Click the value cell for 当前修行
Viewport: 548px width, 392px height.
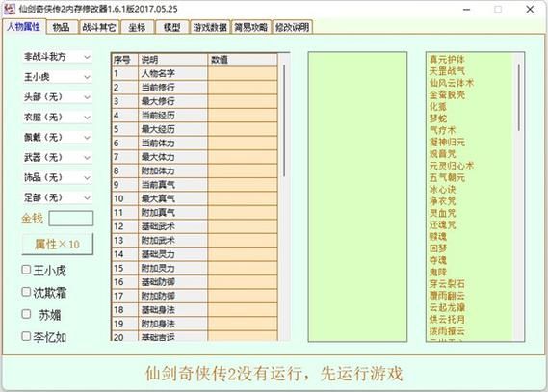point(243,88)
